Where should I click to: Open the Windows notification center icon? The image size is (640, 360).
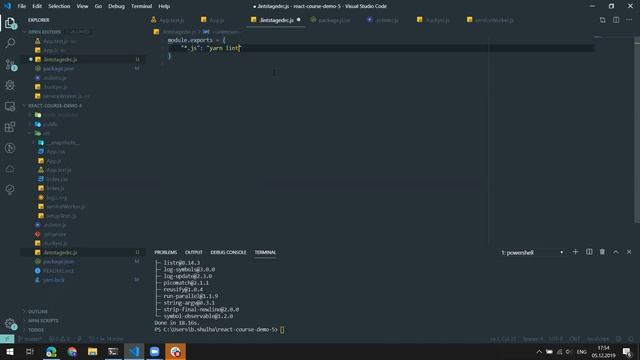627,351
